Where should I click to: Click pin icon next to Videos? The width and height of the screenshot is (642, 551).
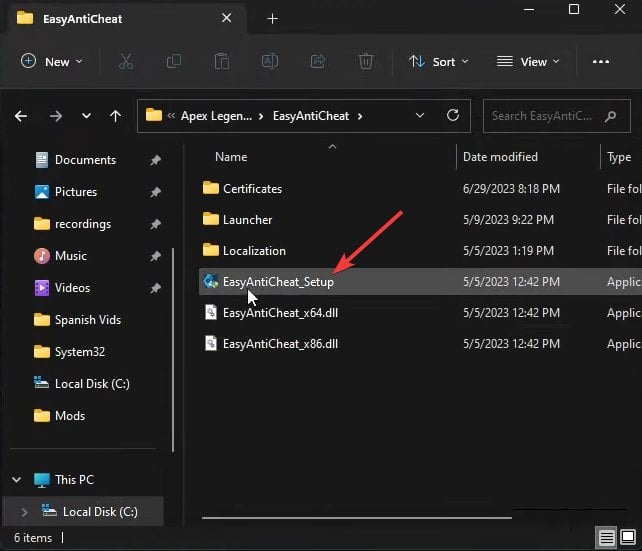point(155,288)
